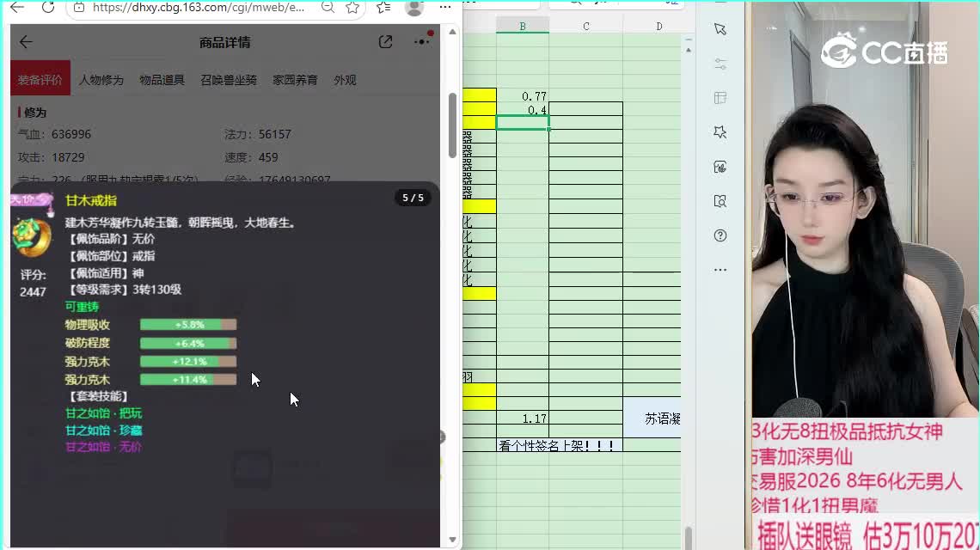Switch to the 家园养育 tab
This screenshot has width=980, height=550.
(x=295, y=80)
